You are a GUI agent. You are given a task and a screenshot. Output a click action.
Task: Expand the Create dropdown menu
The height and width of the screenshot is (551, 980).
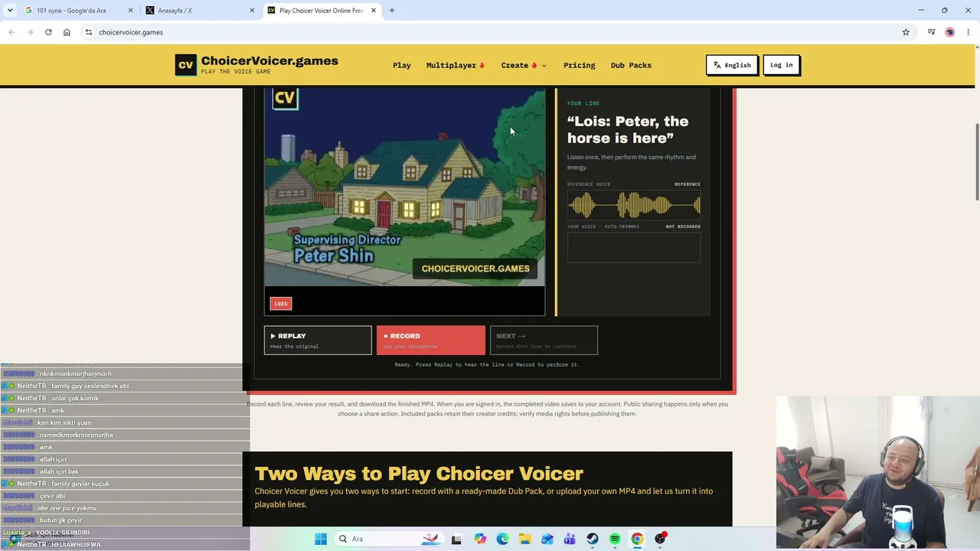pyautogui.click(x=524, y=65)
